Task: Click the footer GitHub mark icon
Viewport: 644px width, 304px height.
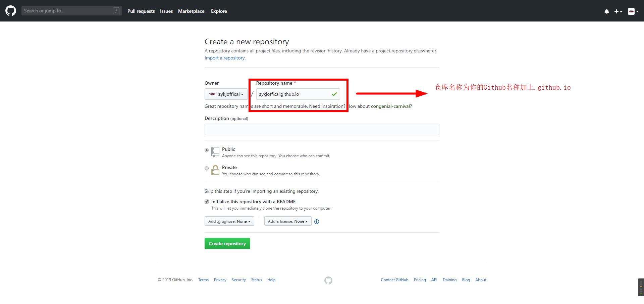Action: 328,280
